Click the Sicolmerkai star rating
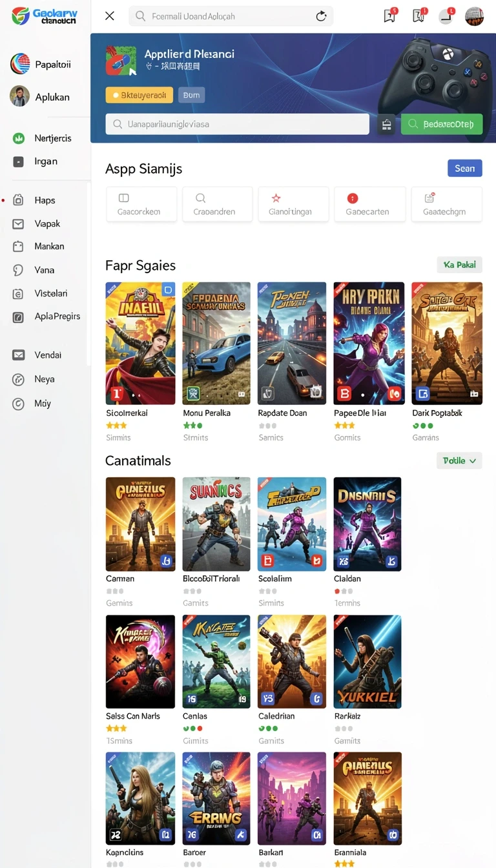 click(x=116, y=426)
